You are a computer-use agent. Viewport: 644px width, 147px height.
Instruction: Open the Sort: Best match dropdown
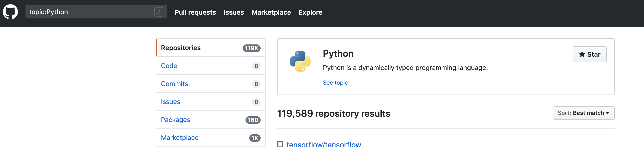[x=583, y=113]
